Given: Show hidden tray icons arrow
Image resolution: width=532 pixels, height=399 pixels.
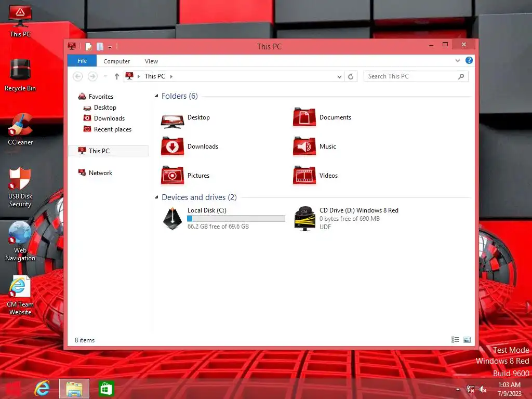Looking at the screenshot, I should click(458, 389).
